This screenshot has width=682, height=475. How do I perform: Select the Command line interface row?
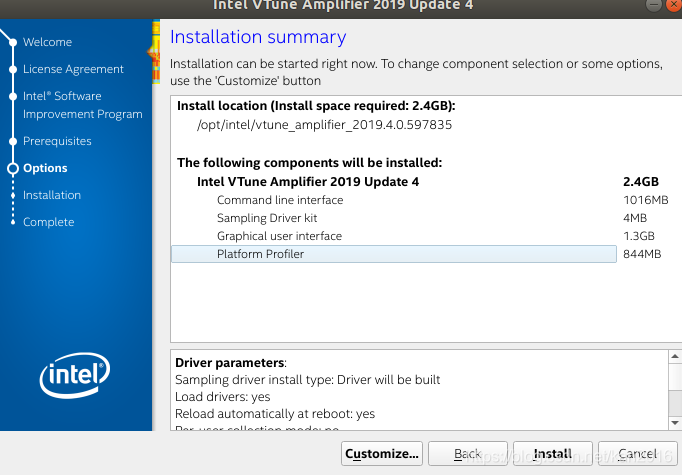(280, 200)
